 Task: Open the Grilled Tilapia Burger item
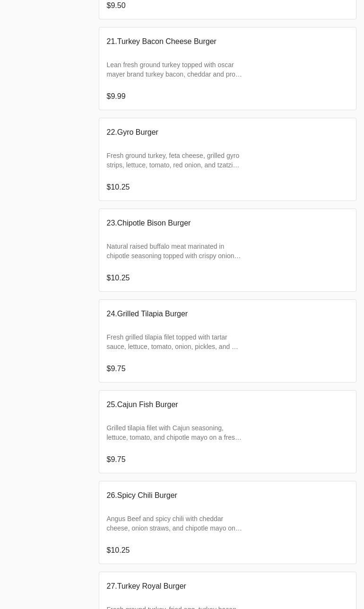(x=147, y=314)
